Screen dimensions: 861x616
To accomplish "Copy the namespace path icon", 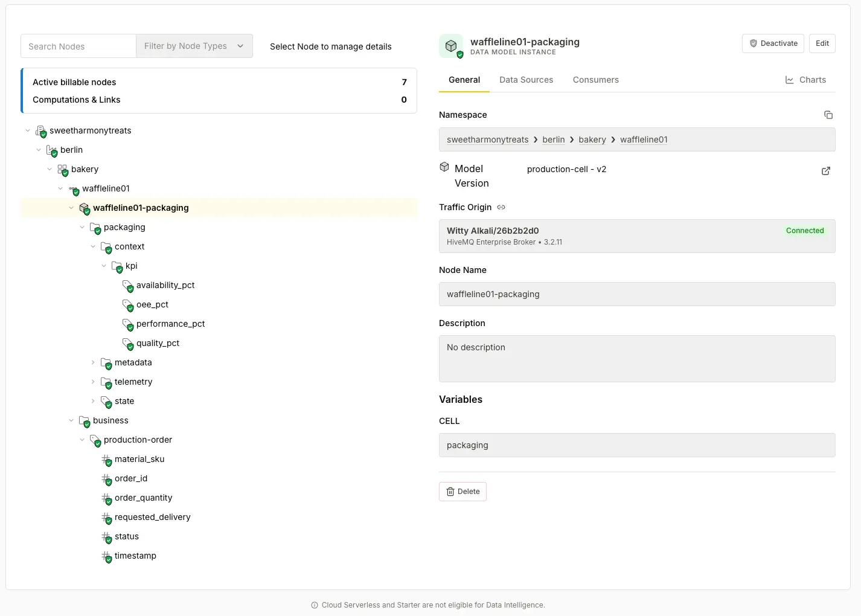I will coord(828,115).
